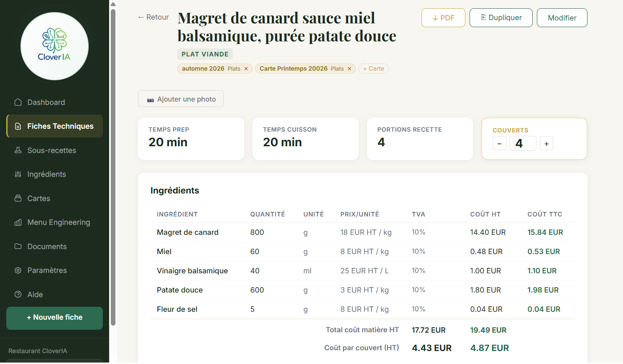
Task: Remove the automne 2026 tag
Action: (x=246, y=69)
